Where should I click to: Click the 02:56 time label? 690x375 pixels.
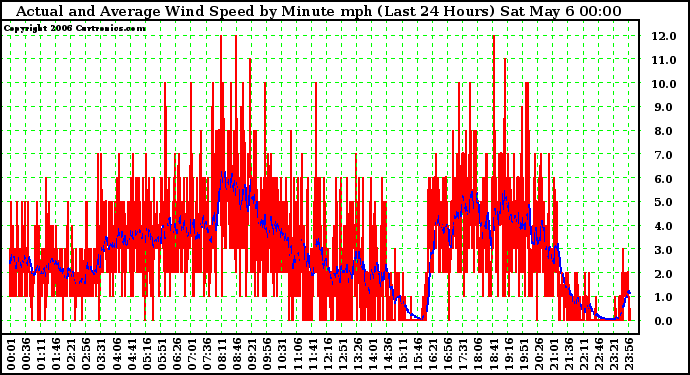pyautogui.click(x=87, y=354)
